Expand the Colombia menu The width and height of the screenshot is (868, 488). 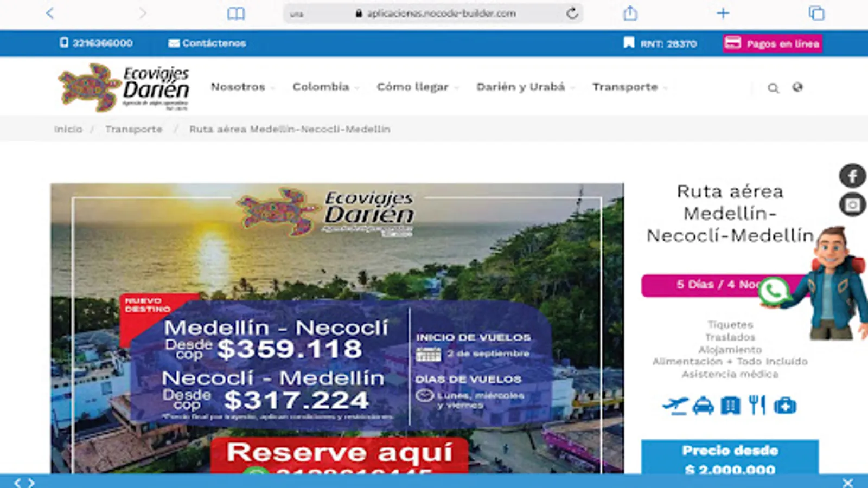pyautogui.click(x=325, y=87)
